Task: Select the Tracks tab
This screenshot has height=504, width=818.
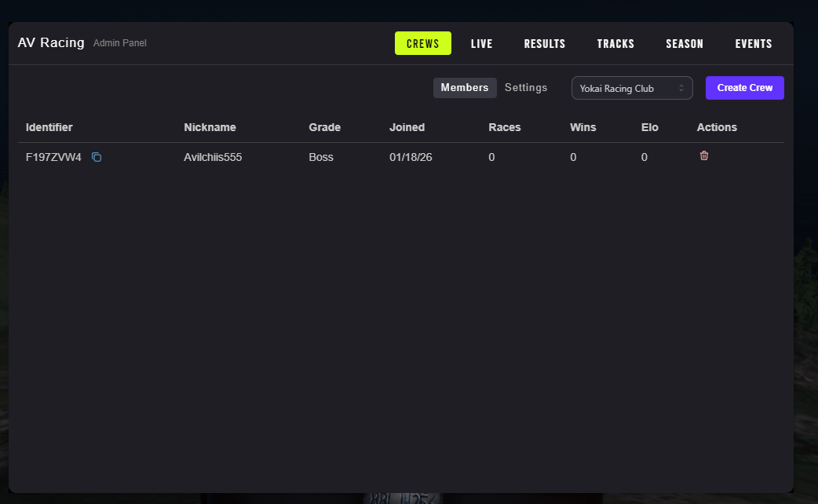Action: point(615,44)
